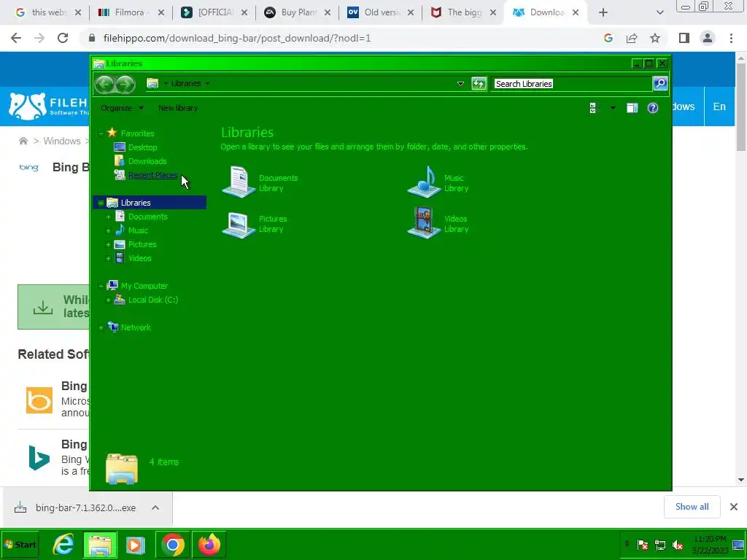
Task: Go back in Chrome browser
Action: [x=16, y=38]
